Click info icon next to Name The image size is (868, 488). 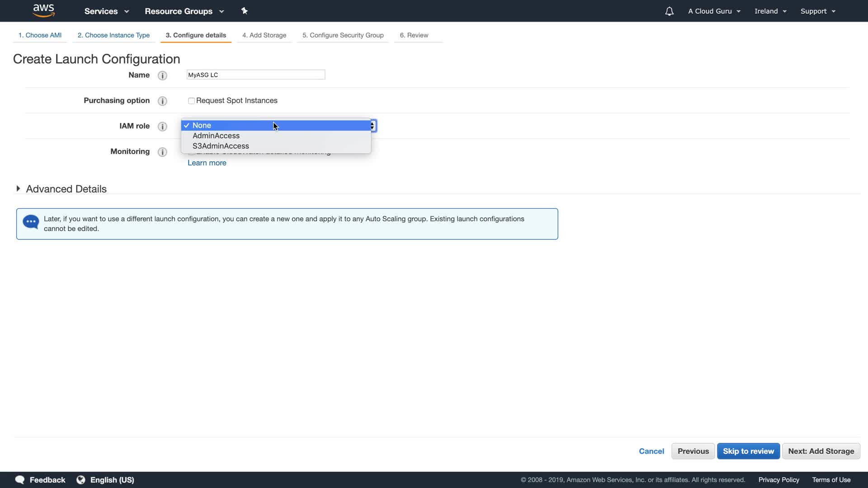pos(162,75)
